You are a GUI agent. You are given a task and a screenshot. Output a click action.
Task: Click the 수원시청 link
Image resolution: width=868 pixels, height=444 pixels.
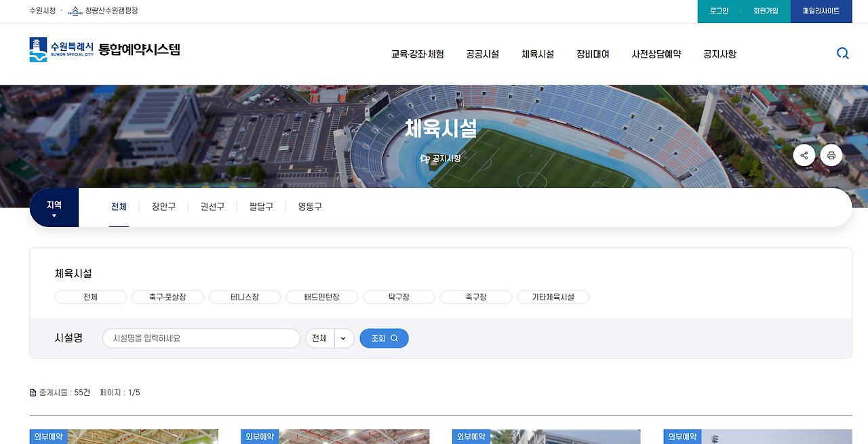(x=43, y=11)
